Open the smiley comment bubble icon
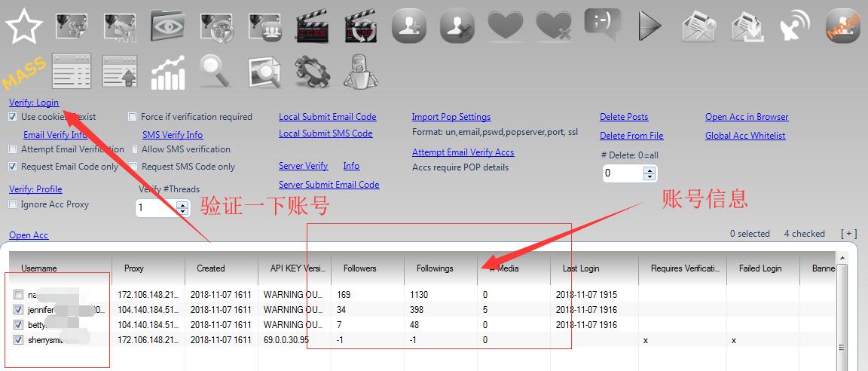The width and height of the screenshot is (868, 371). point(602,26)
